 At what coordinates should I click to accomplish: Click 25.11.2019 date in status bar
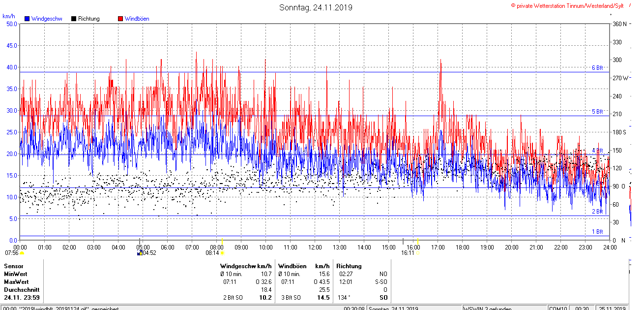(612, 309)
